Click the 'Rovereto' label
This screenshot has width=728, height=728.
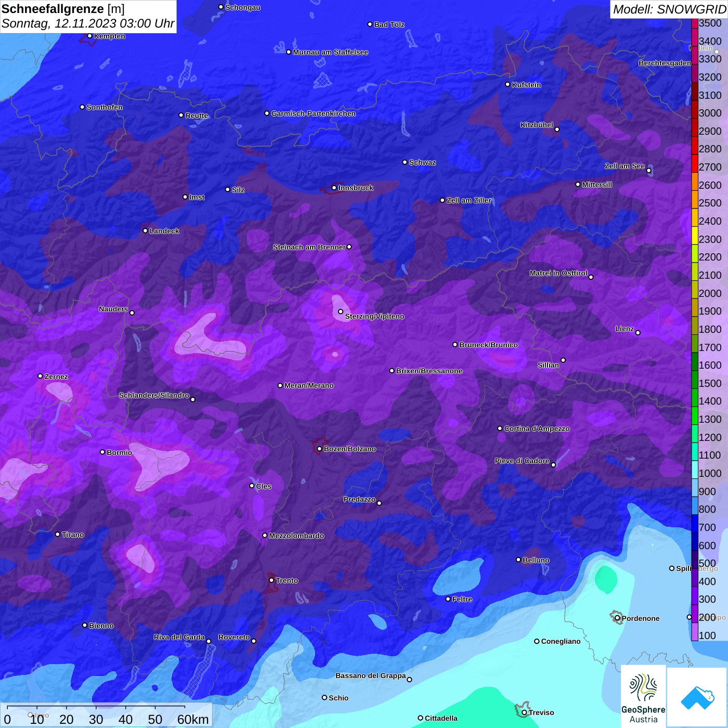(234, 637)
